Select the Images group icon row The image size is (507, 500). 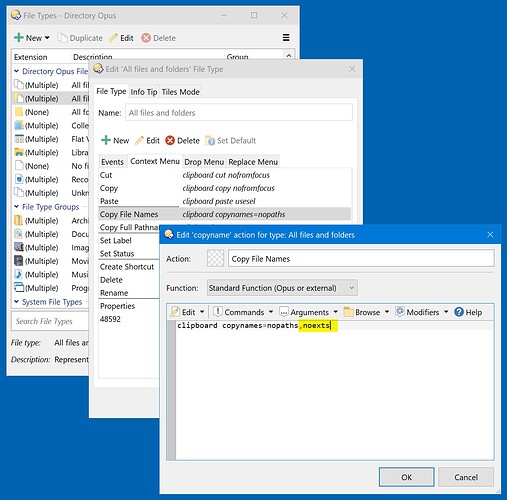coord(51,247)
